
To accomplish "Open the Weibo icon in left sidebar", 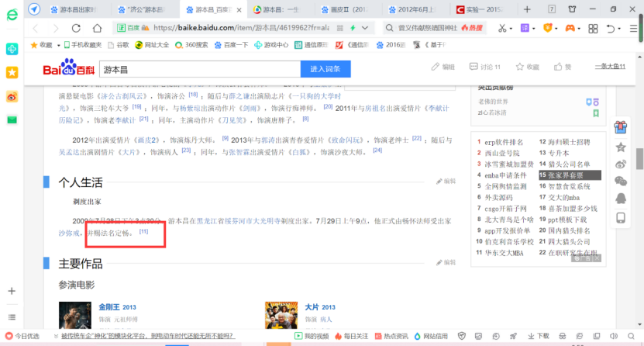I will coord(12,96).
